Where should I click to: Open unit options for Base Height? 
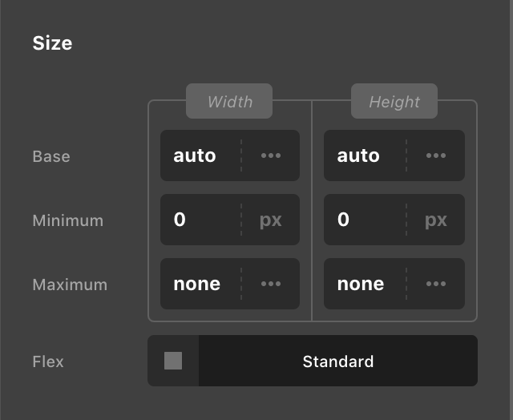[x=436, y=155]
